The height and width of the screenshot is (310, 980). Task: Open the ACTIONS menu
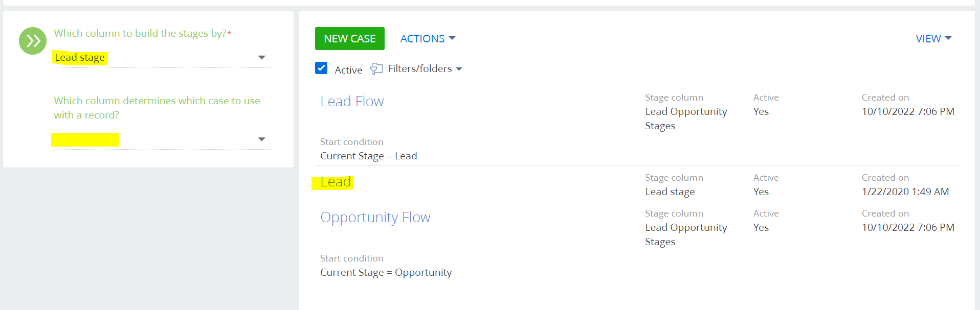click(428, 39)
